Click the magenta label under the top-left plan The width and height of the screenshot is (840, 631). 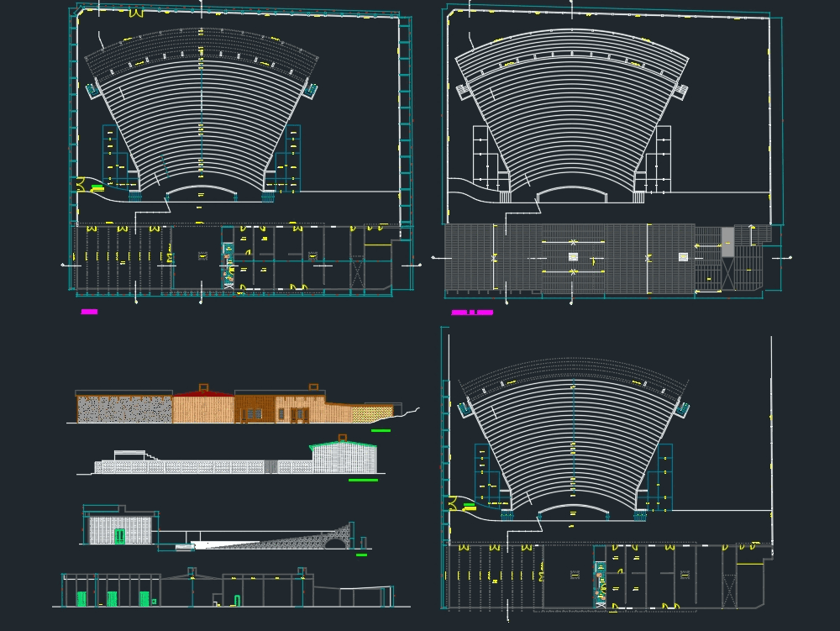[88, 312]
